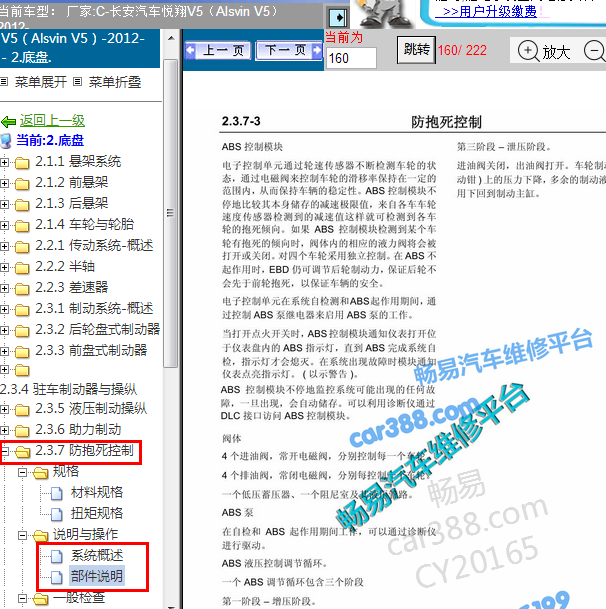This screenshot has height=609, width=606.
Task: Open the 2.3.3 前盘式制动器 folder icon
Action: [22, 352]
